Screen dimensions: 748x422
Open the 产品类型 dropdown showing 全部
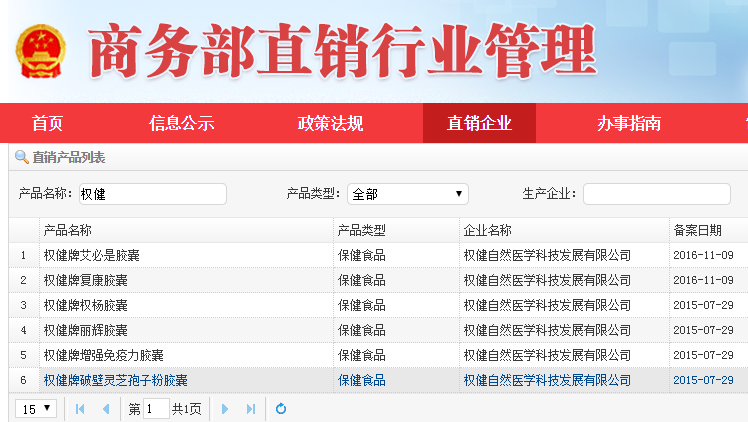tap(408, 194)
